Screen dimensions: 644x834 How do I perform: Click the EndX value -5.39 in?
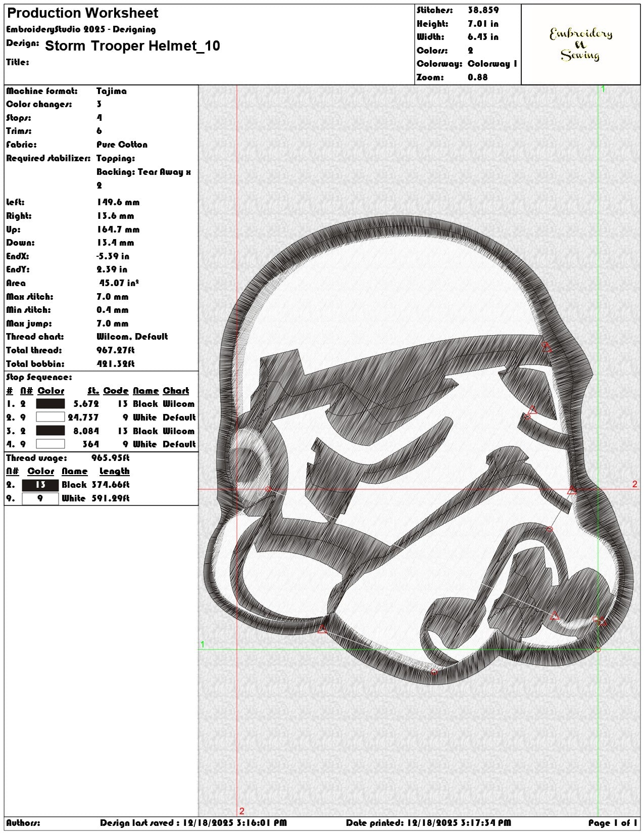point(113,256)
